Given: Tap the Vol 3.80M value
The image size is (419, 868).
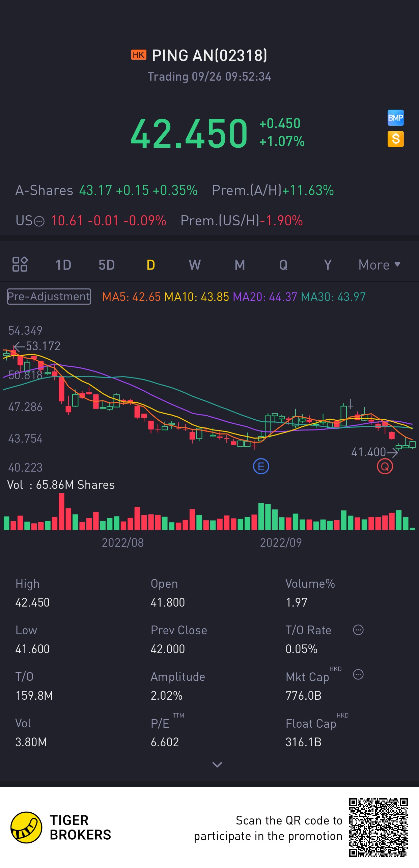Looking at the screenshot, I should [31, 742].
